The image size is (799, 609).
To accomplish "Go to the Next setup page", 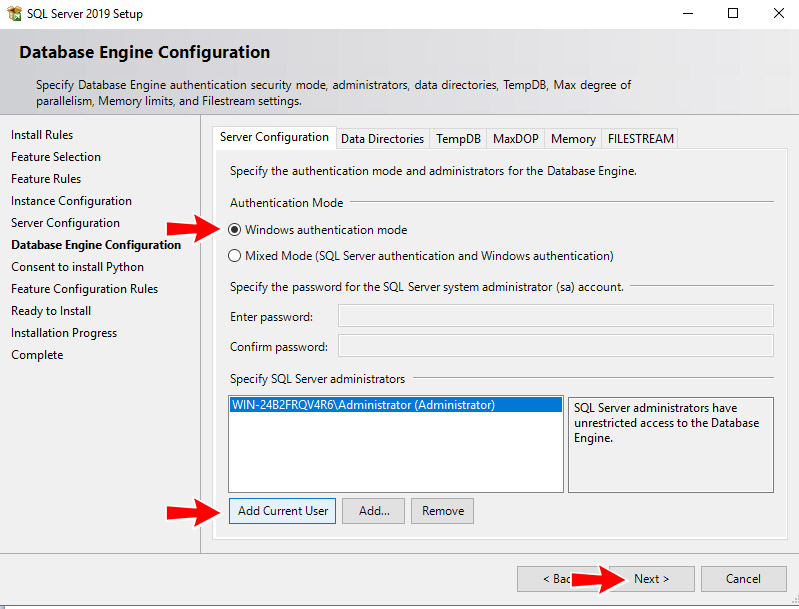I will click(x=651, y=579).
